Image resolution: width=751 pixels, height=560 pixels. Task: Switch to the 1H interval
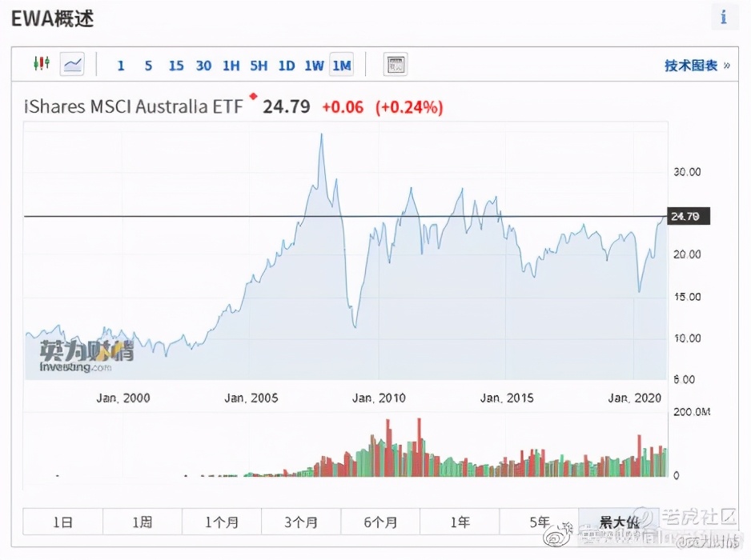coord(231,66)
